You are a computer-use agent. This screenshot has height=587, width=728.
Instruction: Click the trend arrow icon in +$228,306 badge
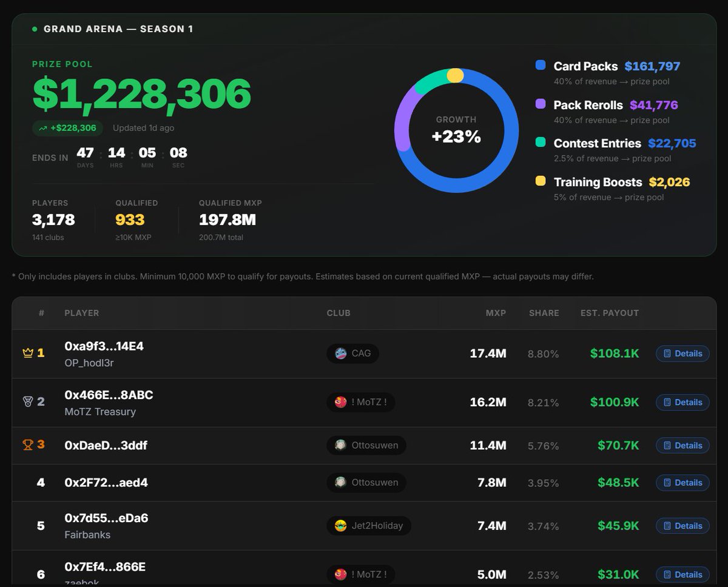point(43,128)
